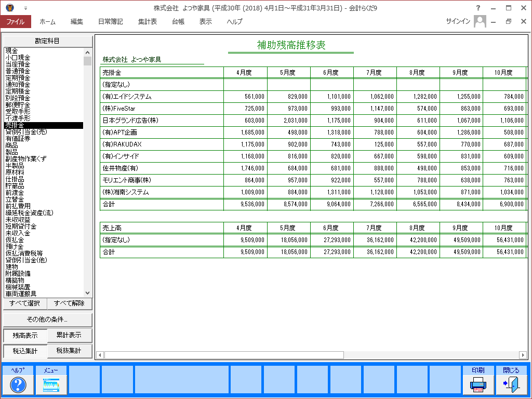
Task: Click the すべて選択 button
Action: (x=25, y=303)
